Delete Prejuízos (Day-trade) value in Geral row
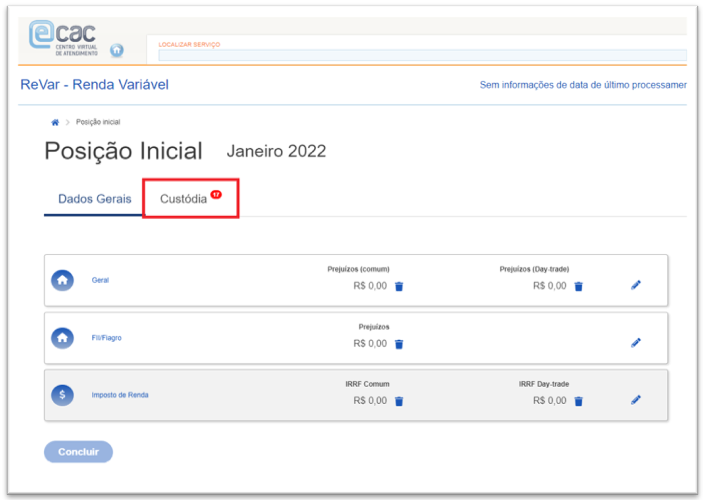This screenshot has width=703, height=500. (x=578, y=286)
